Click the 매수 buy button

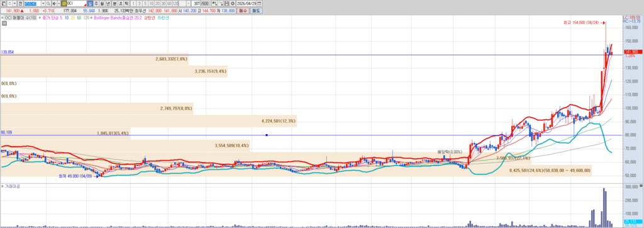pos(243,11)
